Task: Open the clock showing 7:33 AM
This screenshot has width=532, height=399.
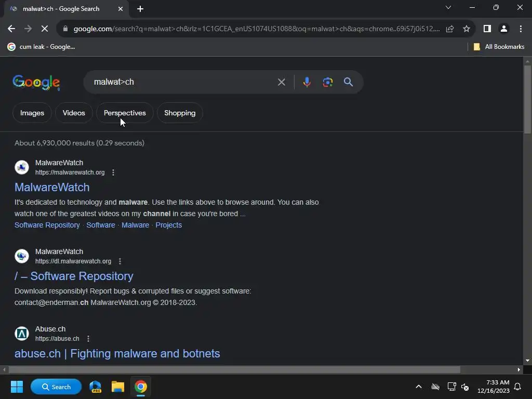Action: click(x=494, y=387)
